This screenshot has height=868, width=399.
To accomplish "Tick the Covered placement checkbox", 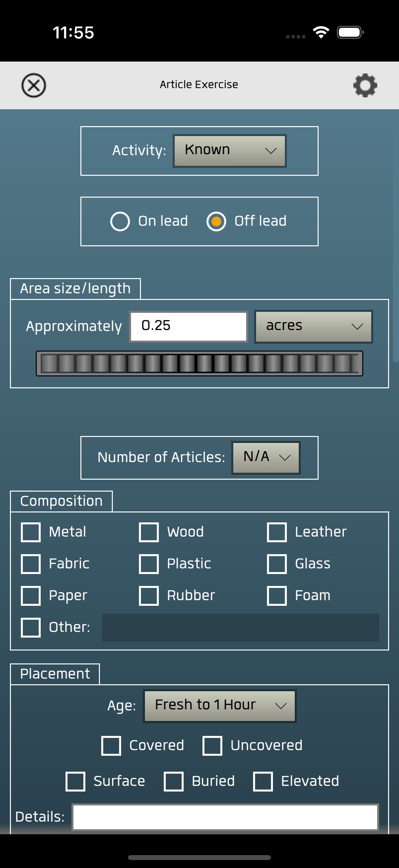I will [111, 746].
